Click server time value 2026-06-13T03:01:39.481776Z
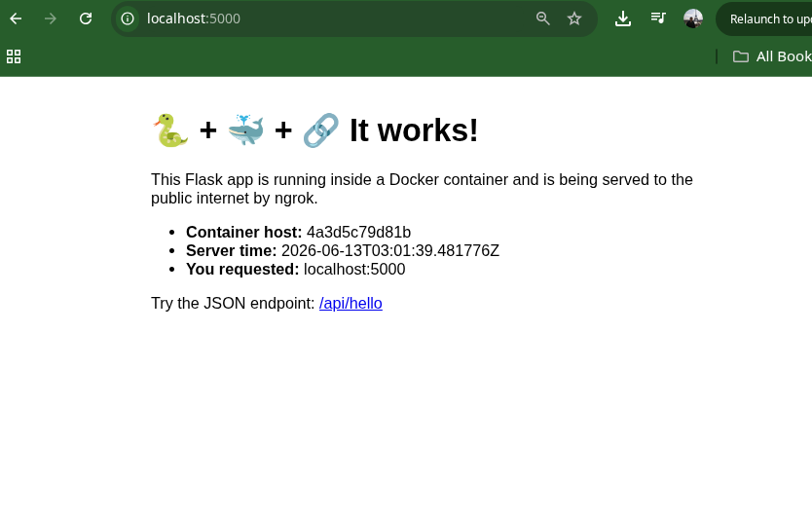Screen dimensions: 812x517 390,251
